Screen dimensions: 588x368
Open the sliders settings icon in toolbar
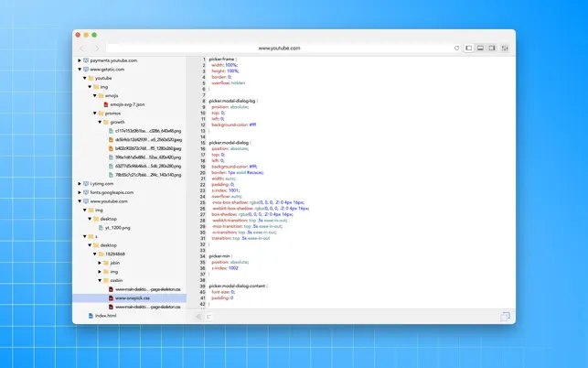(505, 49)
